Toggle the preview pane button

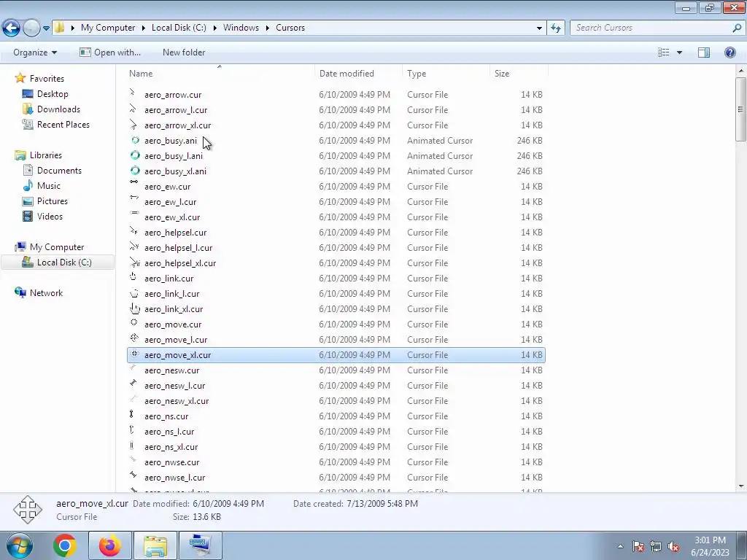[x=704, y=52]
